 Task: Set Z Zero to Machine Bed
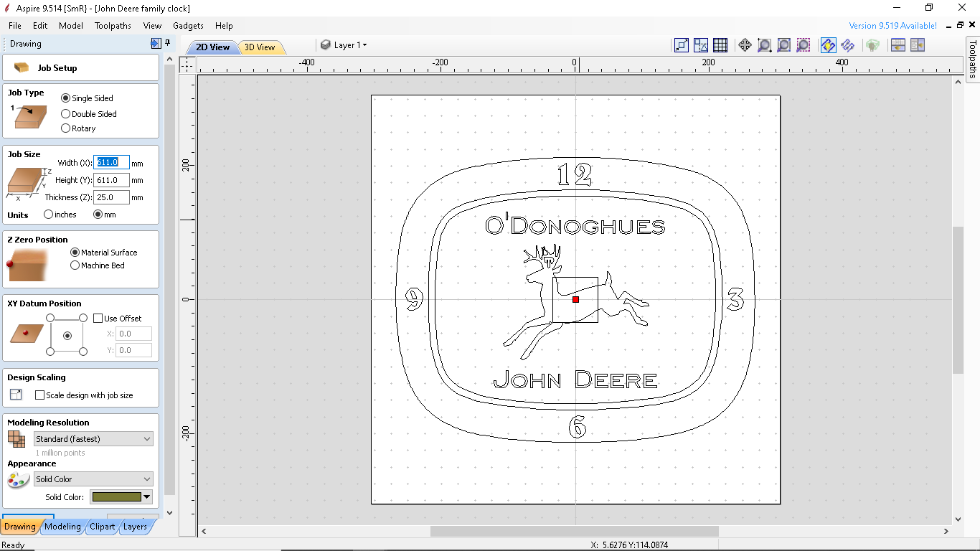pos(75,265)
